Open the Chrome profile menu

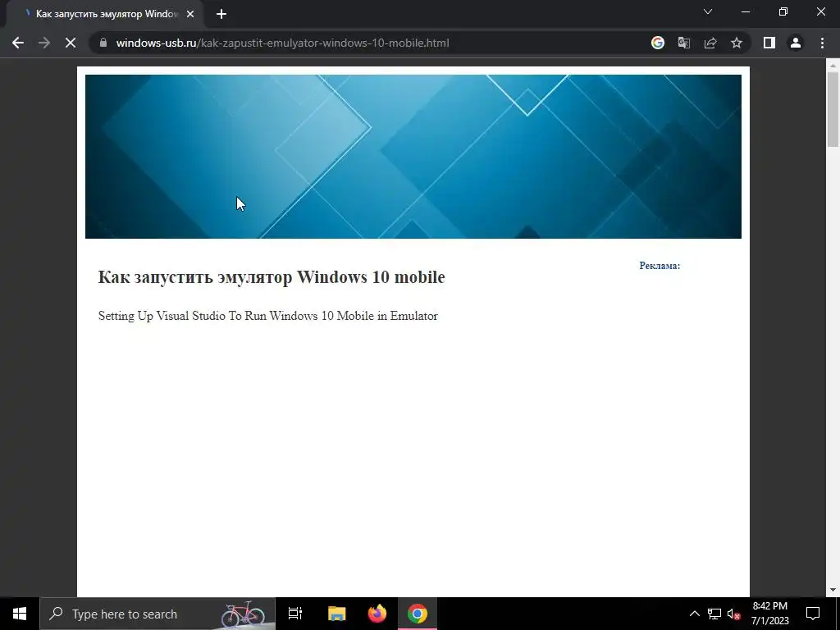click(x=796, y=43)
